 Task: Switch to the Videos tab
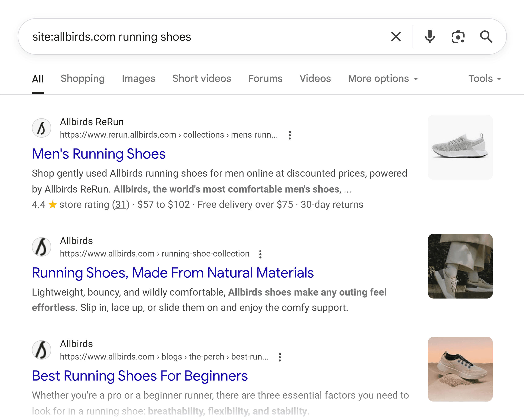click(315, 79)
